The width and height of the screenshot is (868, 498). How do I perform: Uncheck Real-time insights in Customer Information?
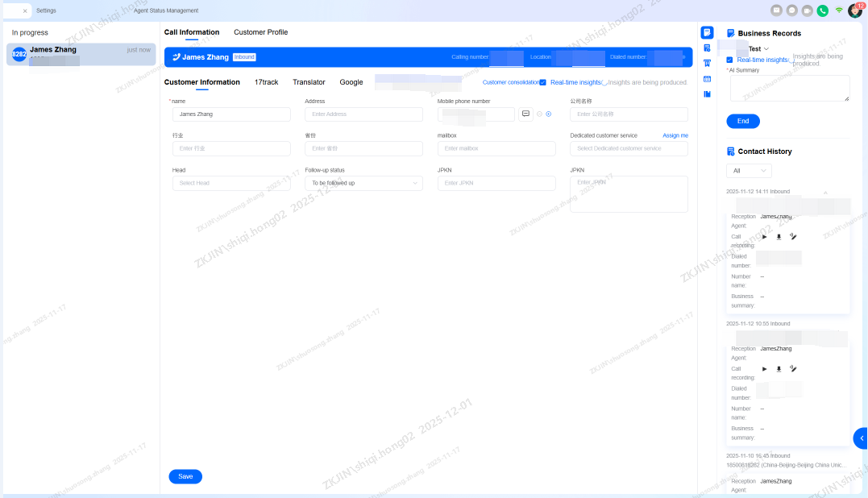pos(543,82)
